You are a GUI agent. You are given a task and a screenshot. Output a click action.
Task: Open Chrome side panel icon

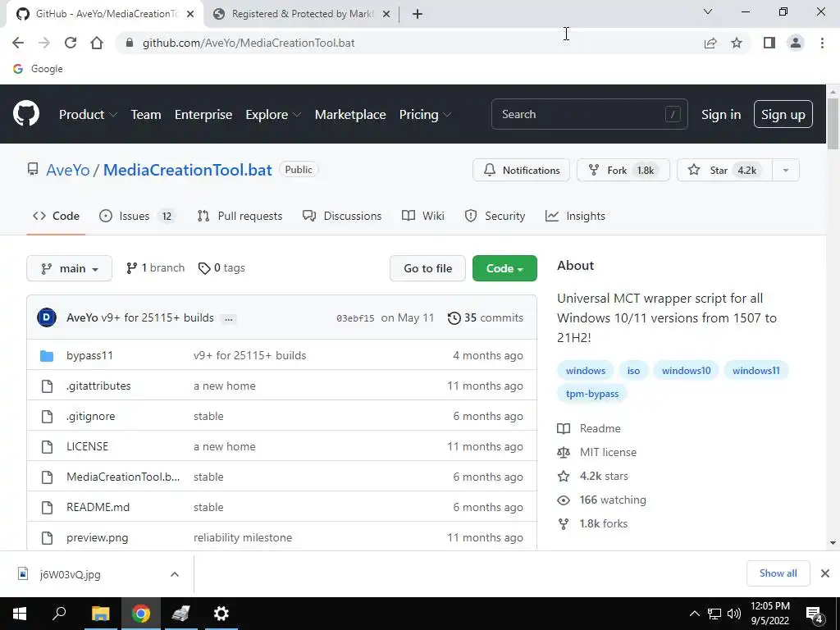[x=769, y=43]
